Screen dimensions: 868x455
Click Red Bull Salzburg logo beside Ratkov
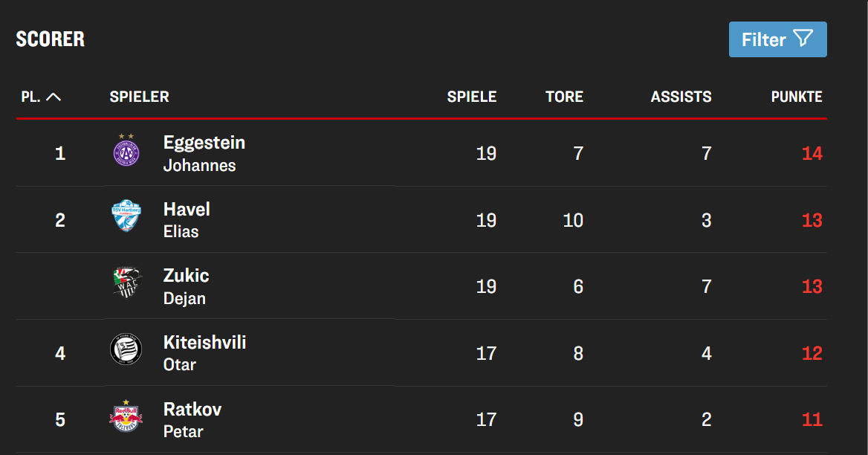coord(126,416)
